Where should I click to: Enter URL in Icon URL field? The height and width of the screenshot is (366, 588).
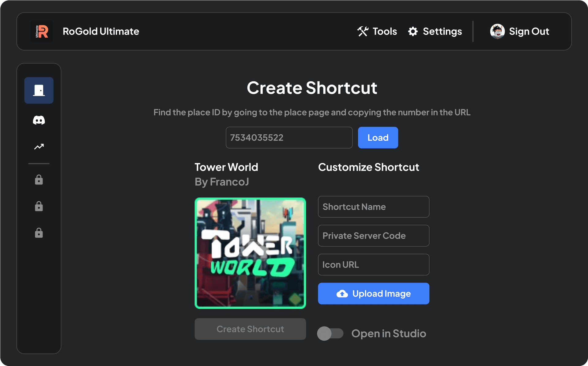click(x=373, y=264)
